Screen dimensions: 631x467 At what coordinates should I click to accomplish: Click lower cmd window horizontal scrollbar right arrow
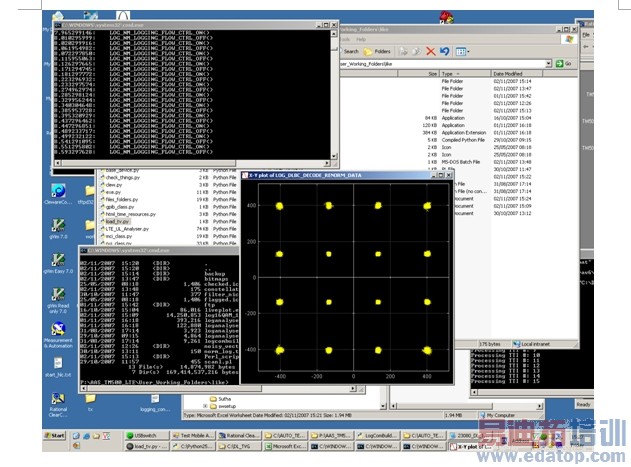tap(353, 388)
